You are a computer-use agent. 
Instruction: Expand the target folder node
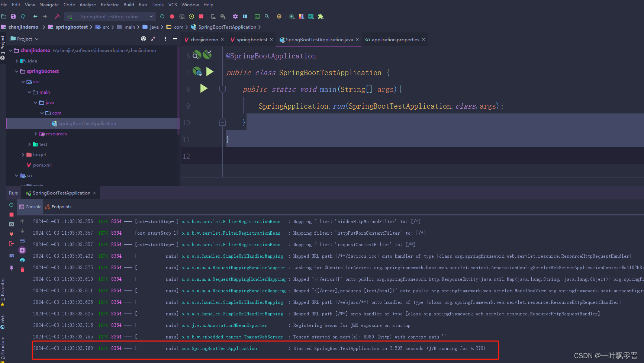coord(23,155)
